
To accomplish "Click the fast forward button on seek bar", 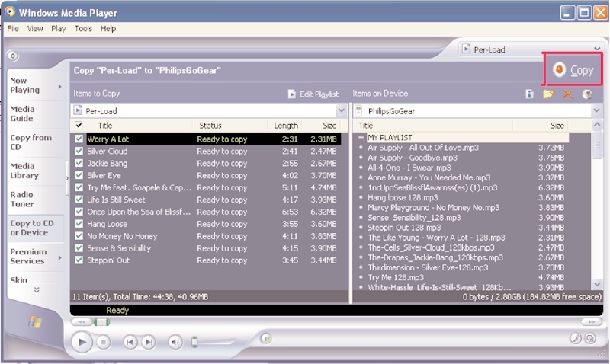I will click(x=592, y=321).
